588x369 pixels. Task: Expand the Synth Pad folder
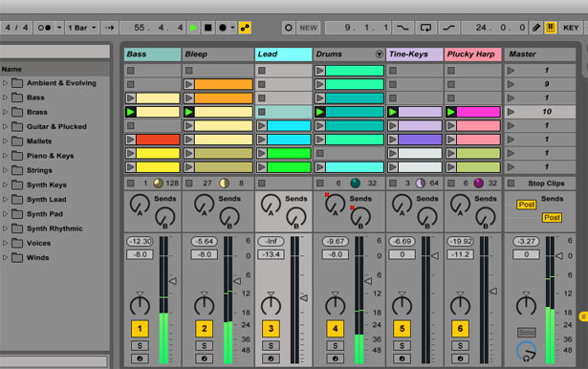5,214
